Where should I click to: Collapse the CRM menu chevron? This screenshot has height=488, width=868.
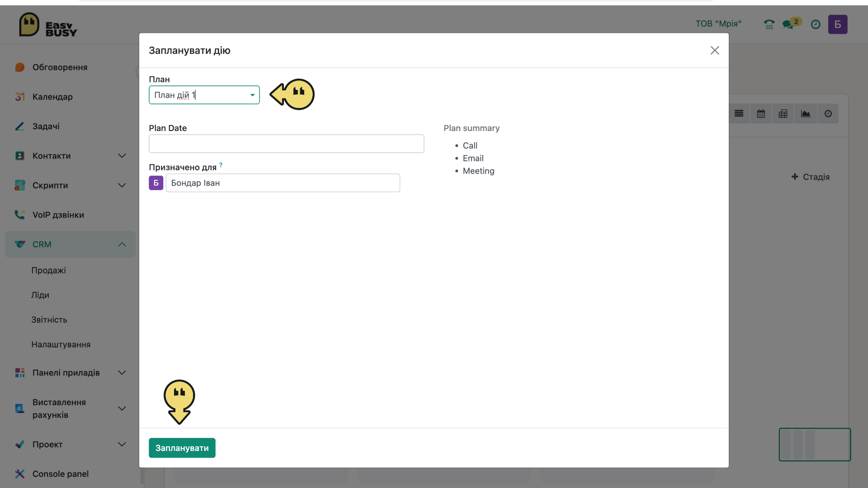(122, 244)
